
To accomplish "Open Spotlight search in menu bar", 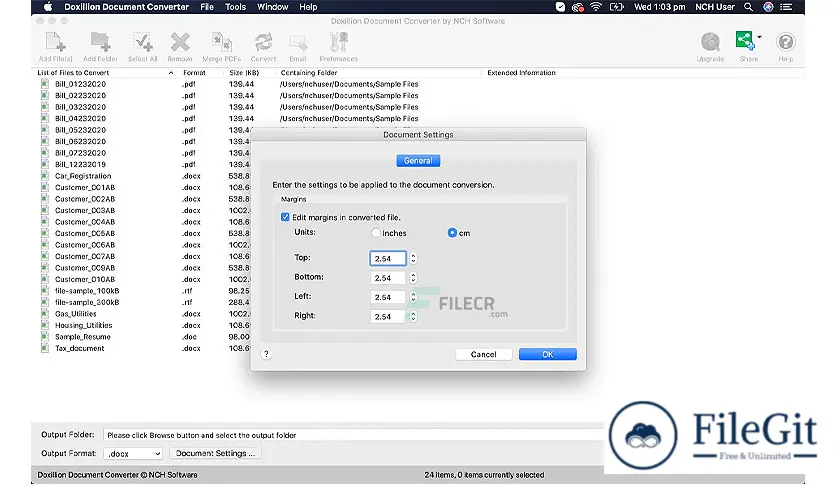I will click(749, 7).
